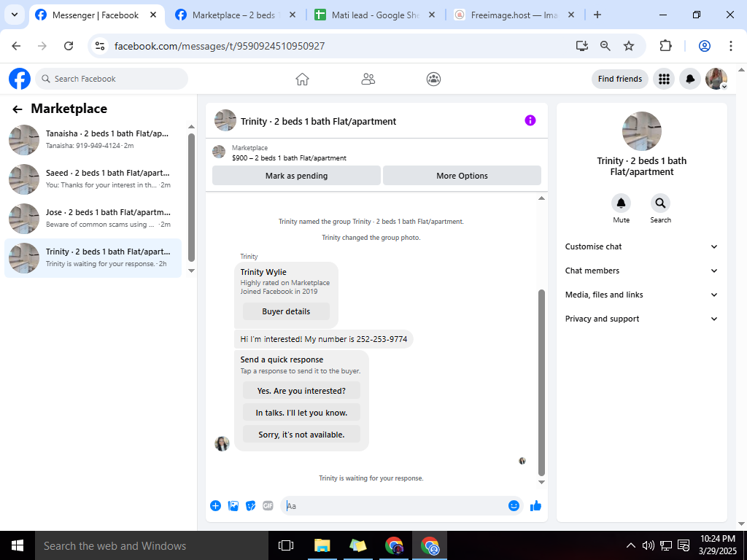The image size is (747, 560).
Task: Close the Freeimage.host tab
Action: click(571, 15)
